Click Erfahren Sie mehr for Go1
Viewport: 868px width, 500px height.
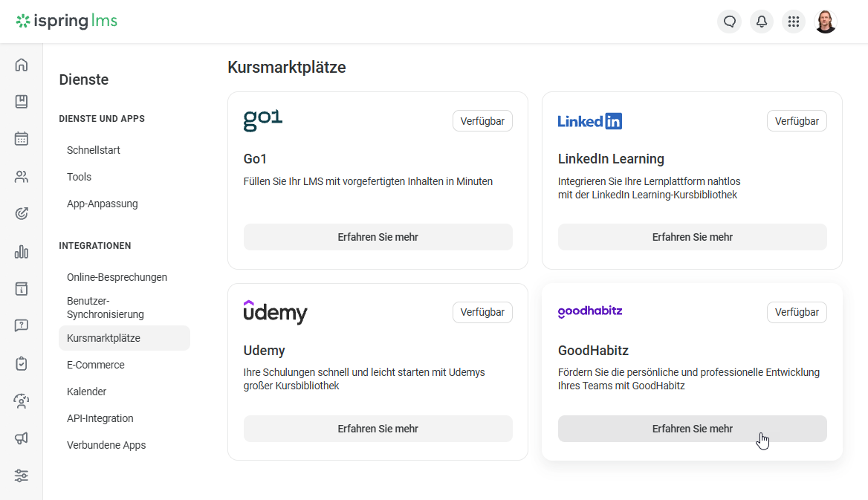point(378,237)
